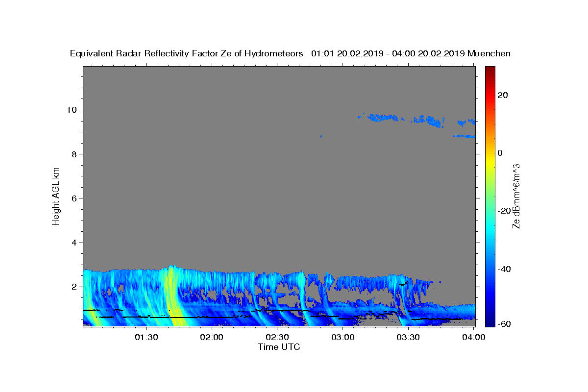Click the colorbar label -60
Screen dimensions: 588x392
pos(504,323)
